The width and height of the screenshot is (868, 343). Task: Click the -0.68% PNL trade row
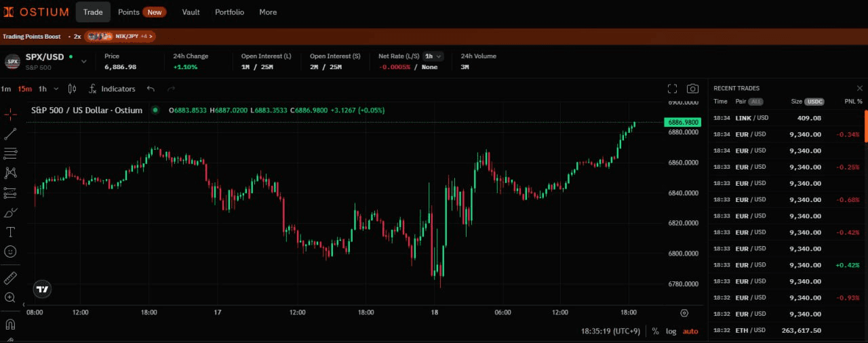[x=786, y=199]
